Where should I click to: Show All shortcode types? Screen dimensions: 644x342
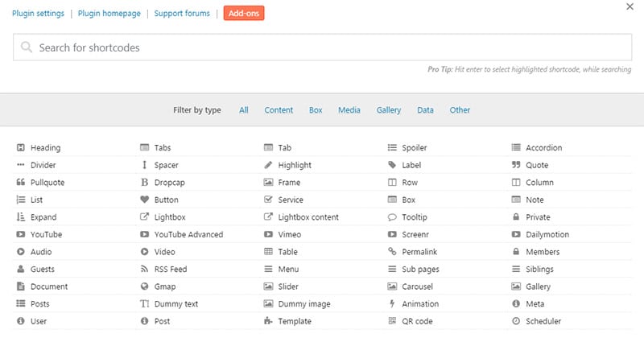pyautogui.click(x=244, y=110)
